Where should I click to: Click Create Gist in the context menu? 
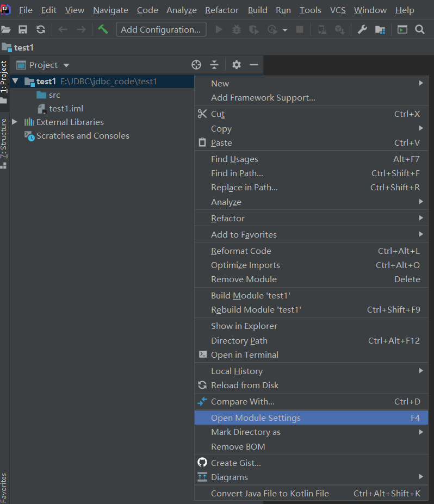coord(235,463)
